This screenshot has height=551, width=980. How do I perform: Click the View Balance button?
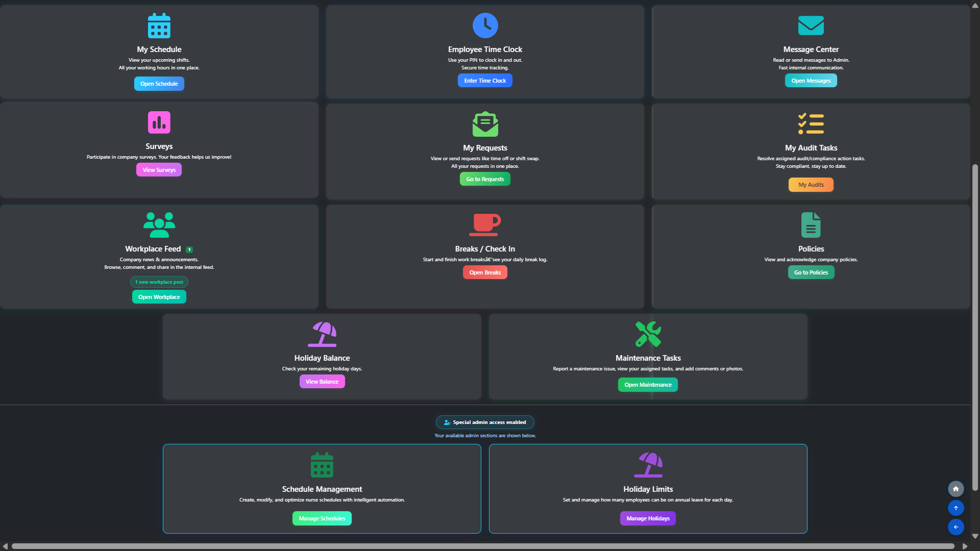322,382
